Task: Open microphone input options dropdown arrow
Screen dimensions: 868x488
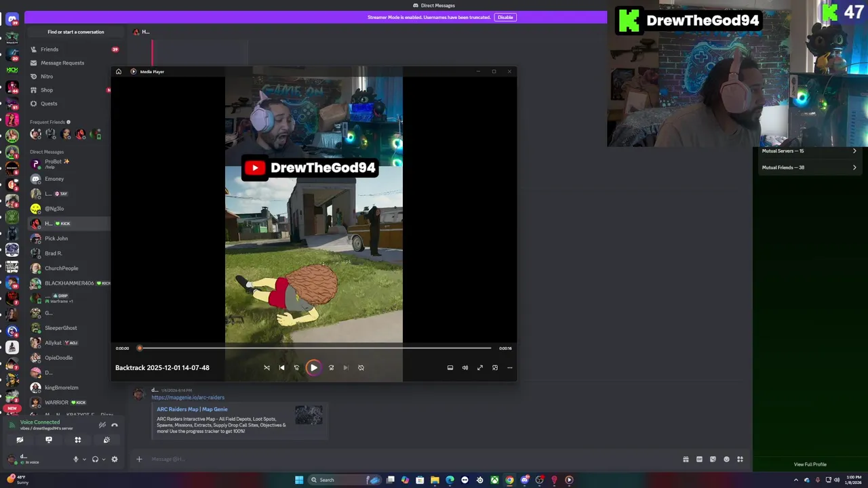Action: point(84,460)
